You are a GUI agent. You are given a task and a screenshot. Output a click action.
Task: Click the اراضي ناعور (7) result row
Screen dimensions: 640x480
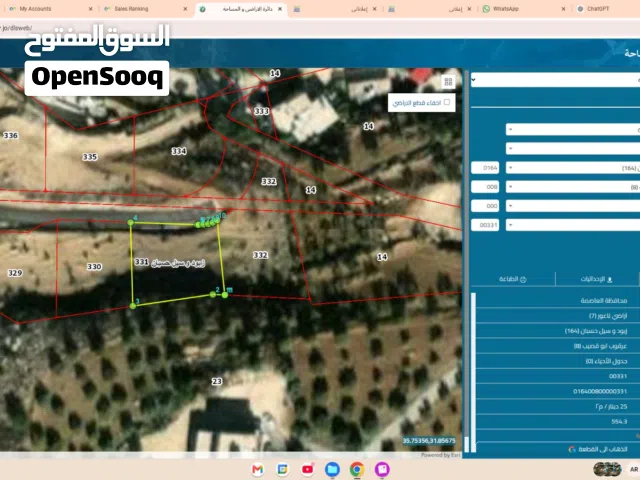pos(558,316)
